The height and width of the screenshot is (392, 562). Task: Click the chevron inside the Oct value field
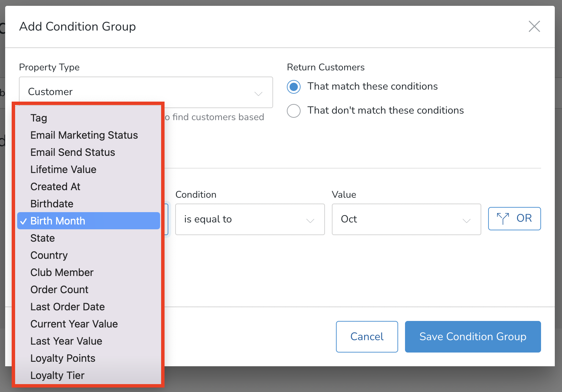point(466,220)
